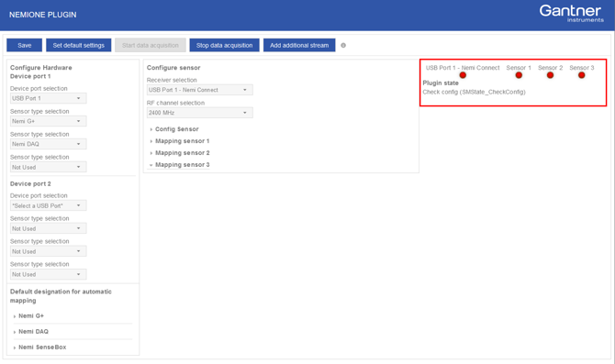615x364 pixels.
Task: Click the Sensor 1 red status indicator
Action: point(519,75)
